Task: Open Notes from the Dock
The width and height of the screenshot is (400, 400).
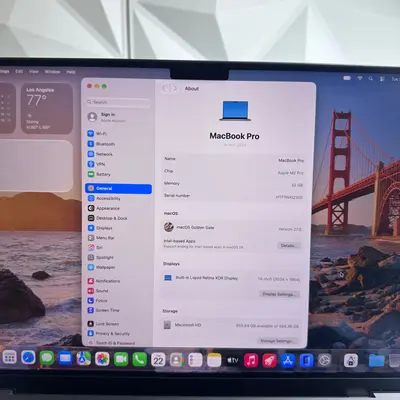Action: tap(214, 360)
